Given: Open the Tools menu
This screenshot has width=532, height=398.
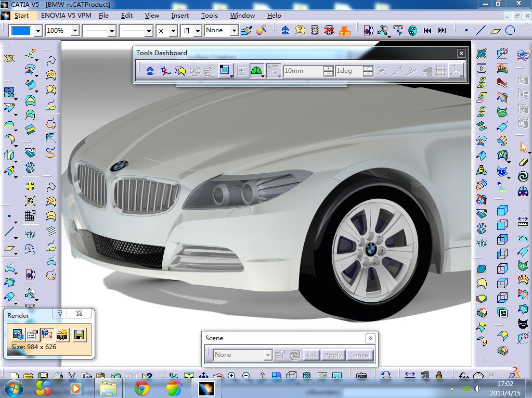Looking at the screenshot, I should [210, 16].
